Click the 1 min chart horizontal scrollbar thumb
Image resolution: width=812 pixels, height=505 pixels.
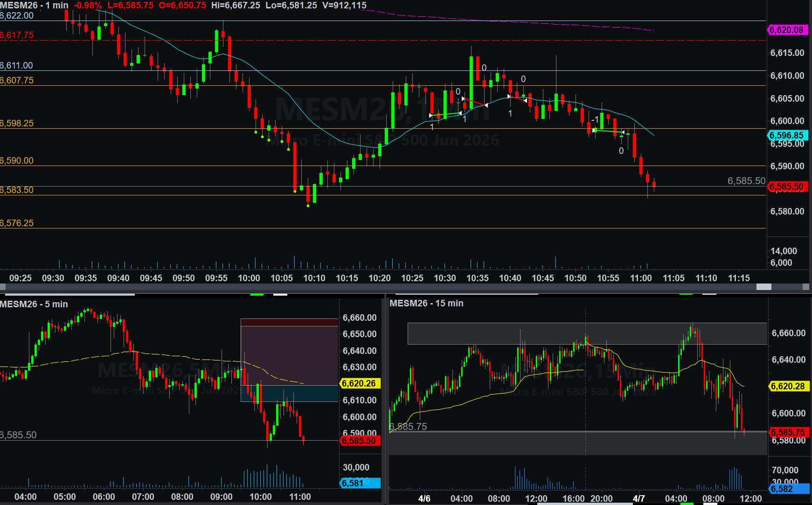coord(763,287)
